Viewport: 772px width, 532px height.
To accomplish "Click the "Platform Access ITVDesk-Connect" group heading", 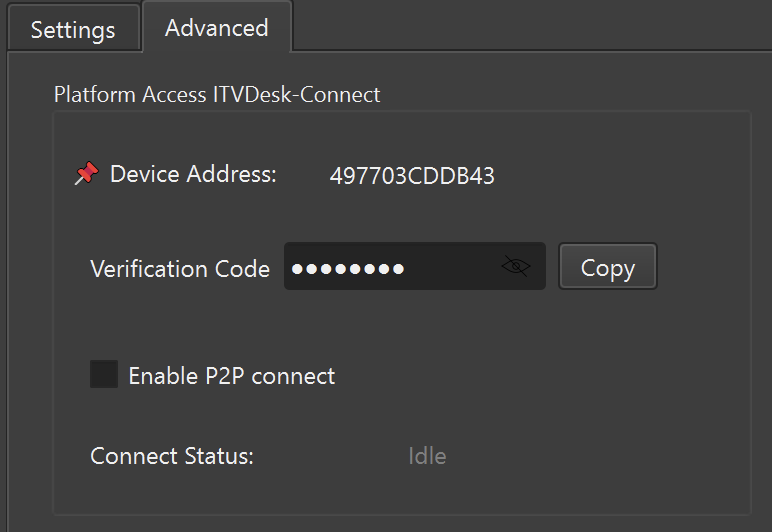I will point(217,95).
